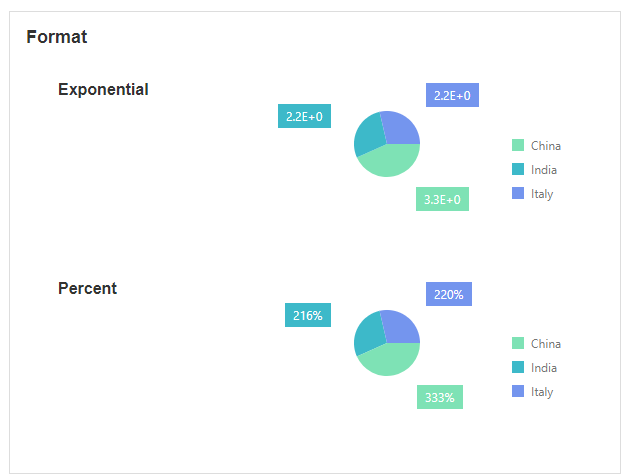Screen dimensions: 629x475
Task: Toggle China legend label in Percent chart
Action: (x=546, y=344)
